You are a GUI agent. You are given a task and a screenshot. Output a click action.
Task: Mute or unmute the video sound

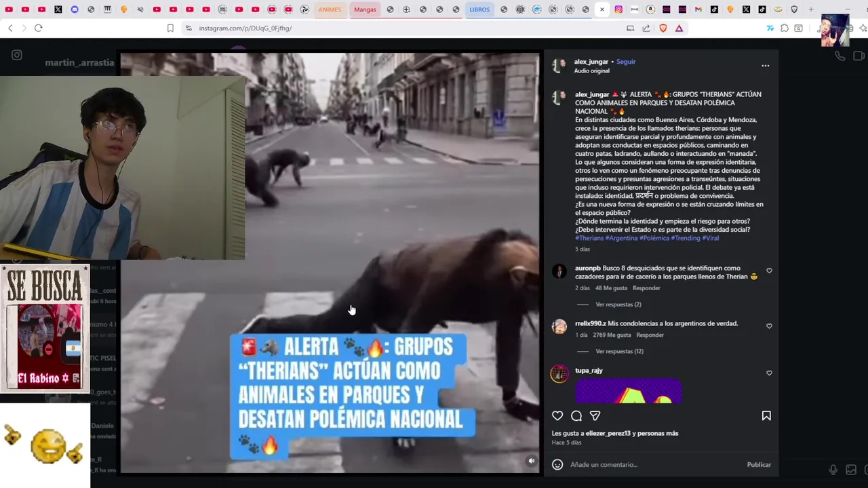[x=531, y=461]
